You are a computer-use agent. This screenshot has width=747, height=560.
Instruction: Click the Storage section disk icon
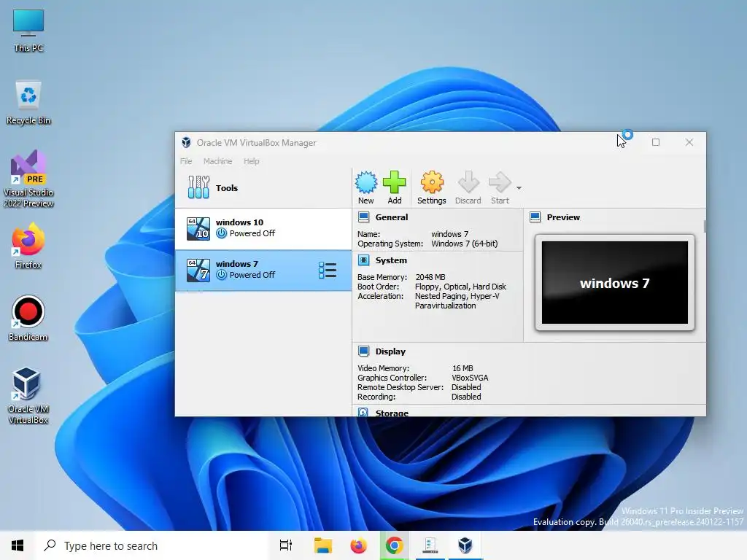[x=363, y=412]
